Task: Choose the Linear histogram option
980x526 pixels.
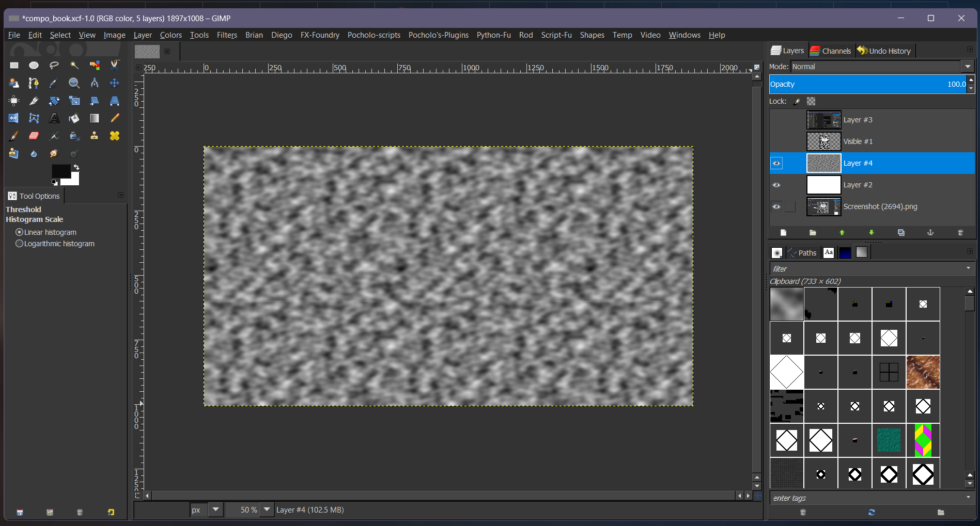Action: click(x=46, y=232)
